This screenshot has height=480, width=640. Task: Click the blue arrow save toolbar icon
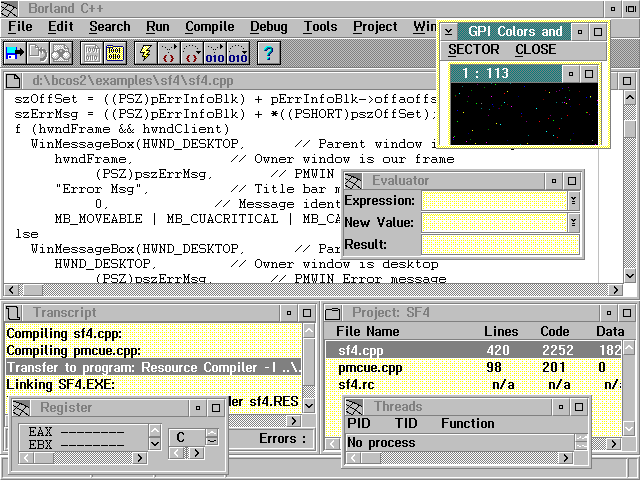[x=15, y=52]
